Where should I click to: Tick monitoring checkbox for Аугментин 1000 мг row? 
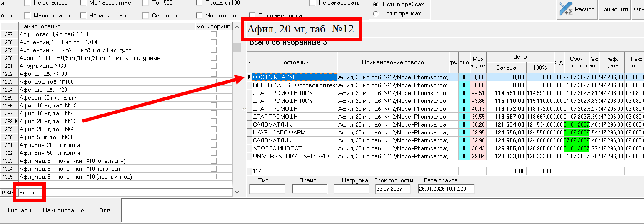click(214, 42)
